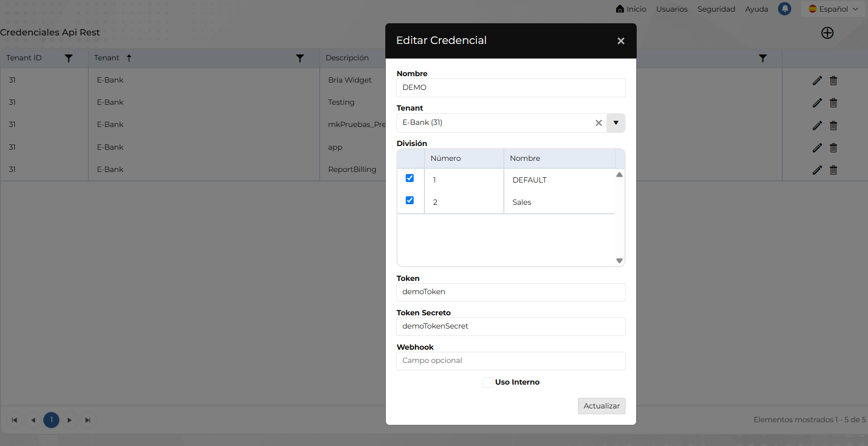Edit the Testing credential row
868x446 pixels.
pyautogui.click(x=817, y=103)
